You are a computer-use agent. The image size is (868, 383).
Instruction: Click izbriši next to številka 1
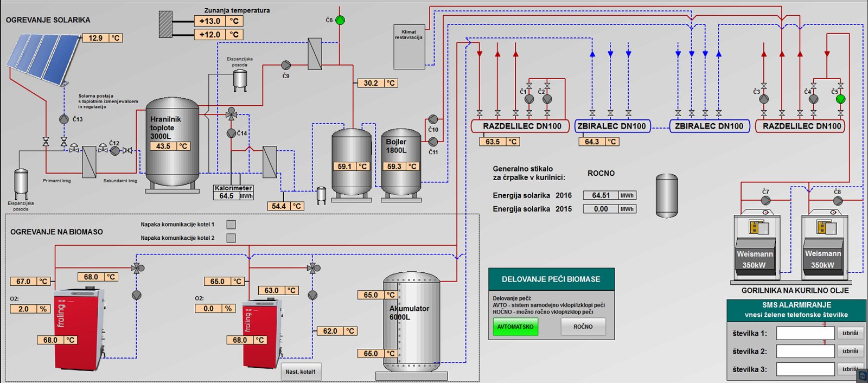click(850, 333)
